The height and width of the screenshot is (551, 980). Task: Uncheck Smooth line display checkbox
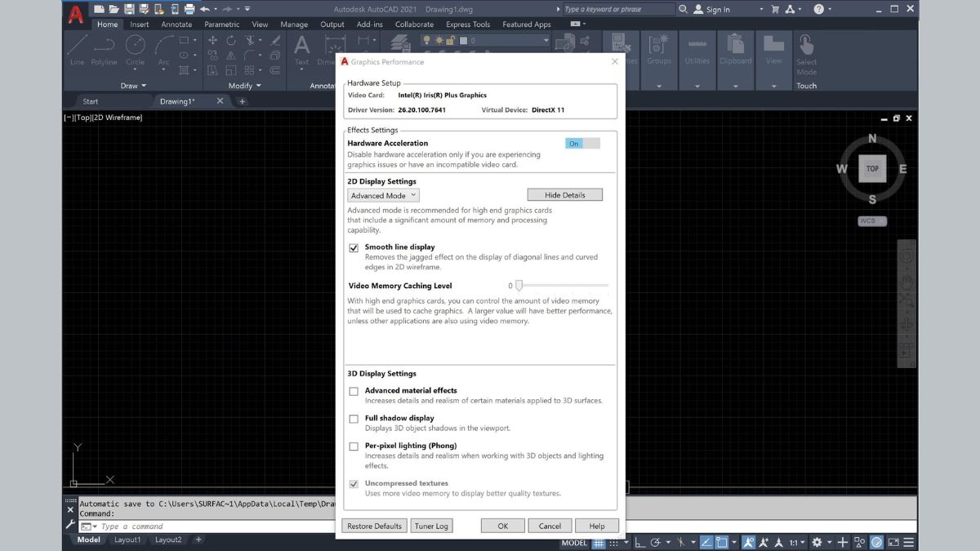coord(354,247)
